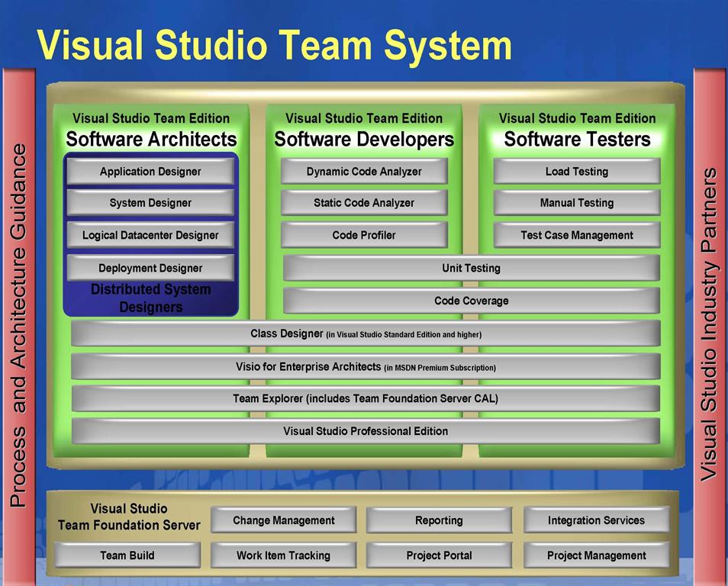Click Team Edition label above Software Developers

(364, 118)
